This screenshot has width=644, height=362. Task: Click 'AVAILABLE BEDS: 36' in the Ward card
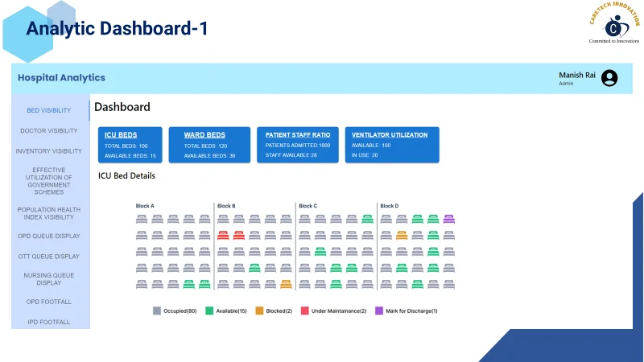pyautogui.click(x=209, y=156)
